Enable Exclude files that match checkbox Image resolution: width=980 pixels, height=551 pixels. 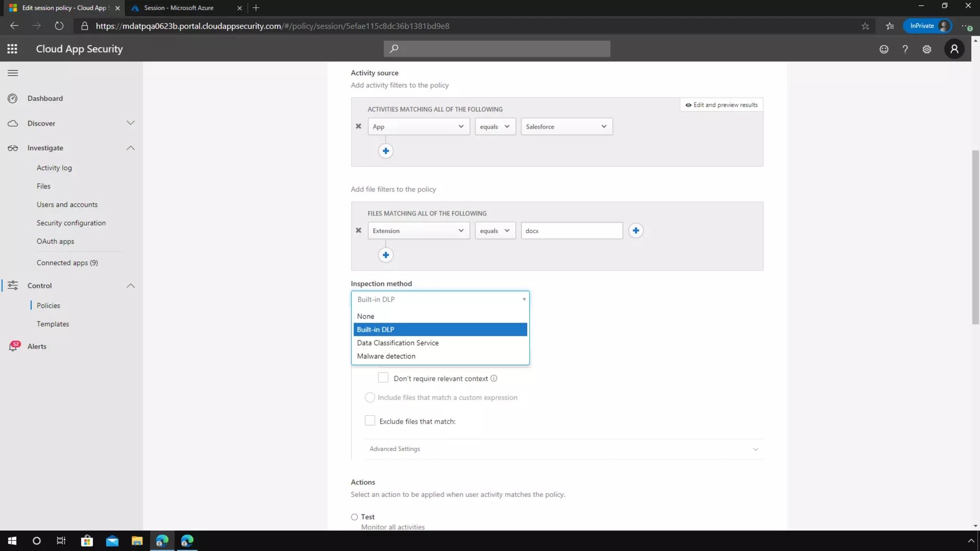coord(370,421)
